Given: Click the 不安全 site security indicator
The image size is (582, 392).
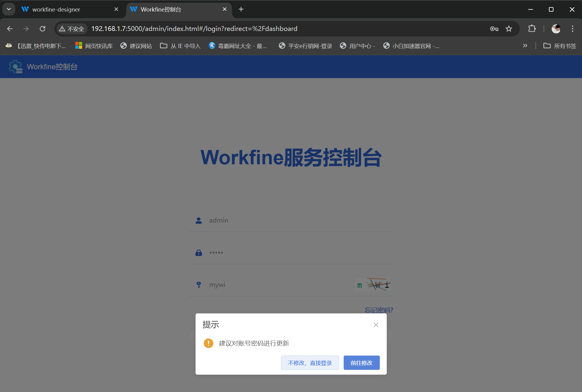Looking at the screenshot, I should (x=72, y=29).
